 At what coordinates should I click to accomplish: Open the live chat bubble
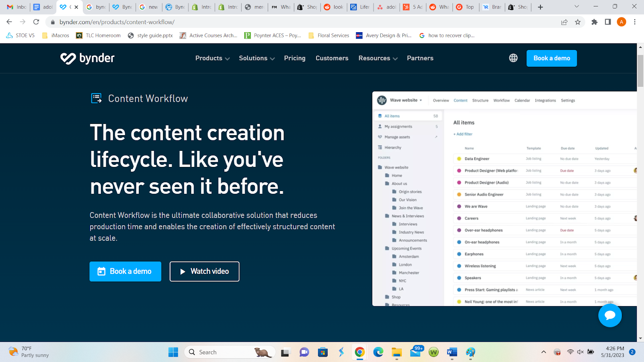[610, 315]
